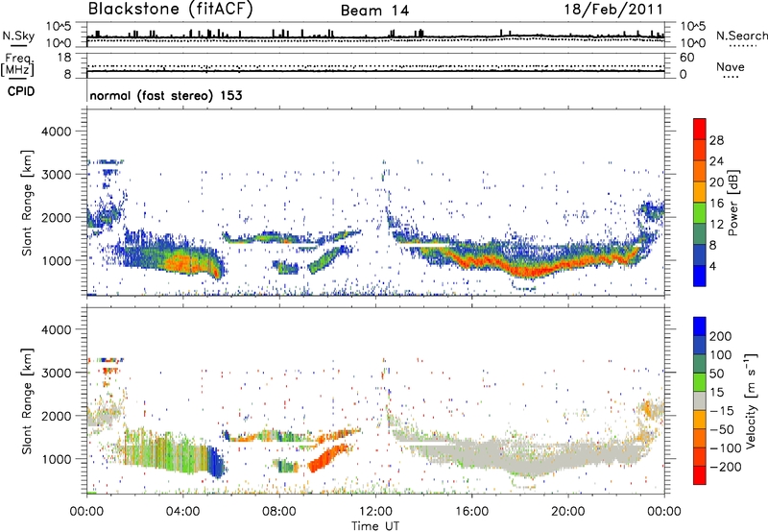Click the "24" label on the power scale
768x532 pixels.
[716, 161]
